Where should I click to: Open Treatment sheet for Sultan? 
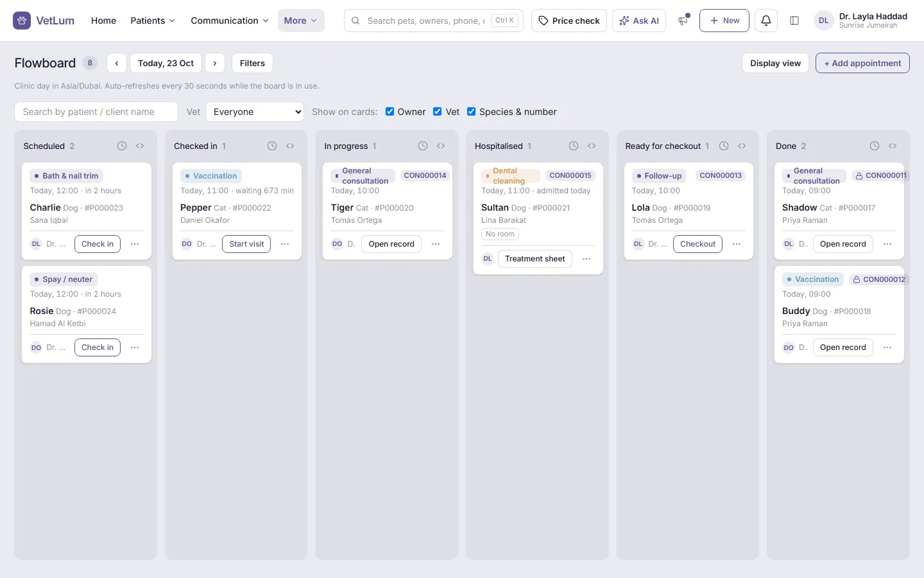[x=535, y=259]
